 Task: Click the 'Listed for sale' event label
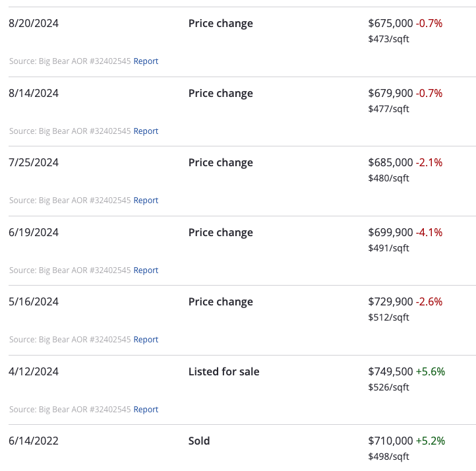223,372
